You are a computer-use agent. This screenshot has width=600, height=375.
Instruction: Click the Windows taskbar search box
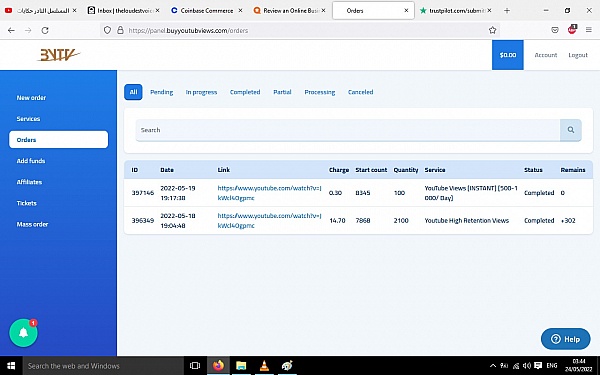click(x=103, y=366)
